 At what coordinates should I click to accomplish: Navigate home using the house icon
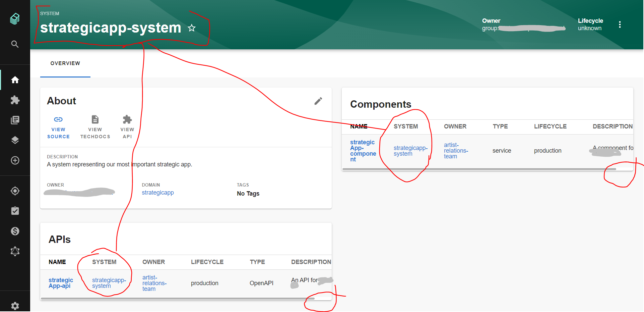pyautogui.click(x=15, y=80)
